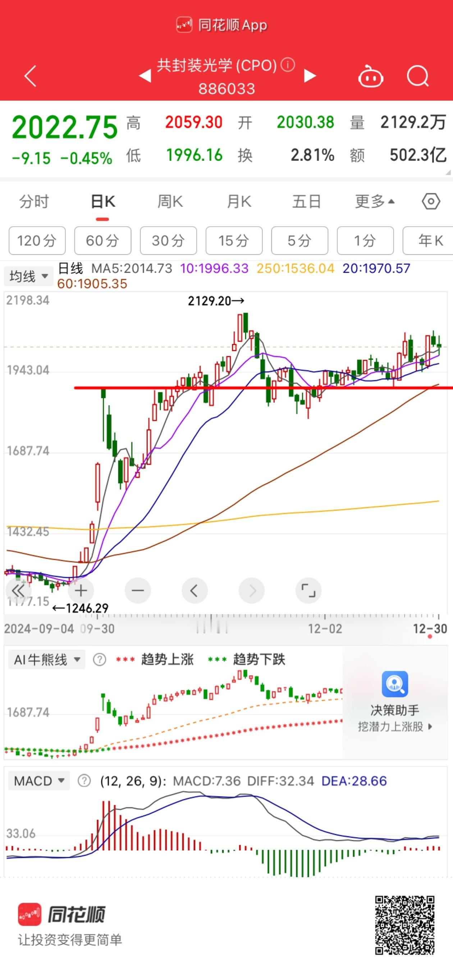The width and height of the screenshot is (453, 980).
Task: Tap the MA5:2014.73 label
Action: coord(132,268)
